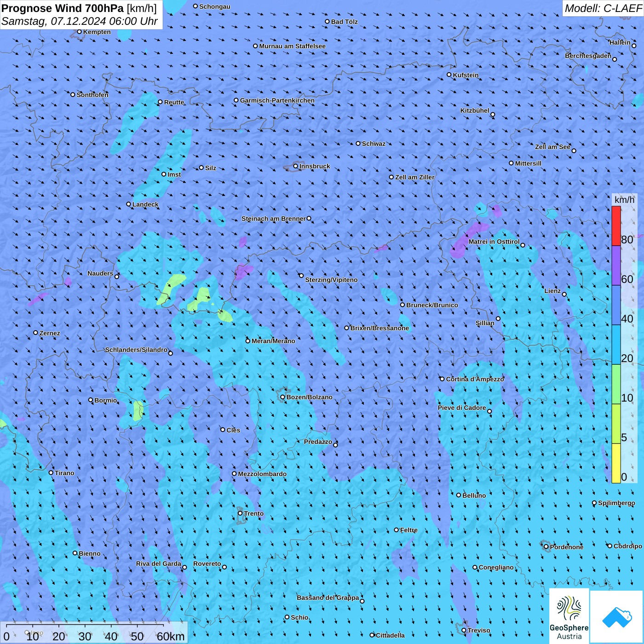644x644 pixels.
Task: Click the Mezzolombardo label
Action: pos(262,474)
